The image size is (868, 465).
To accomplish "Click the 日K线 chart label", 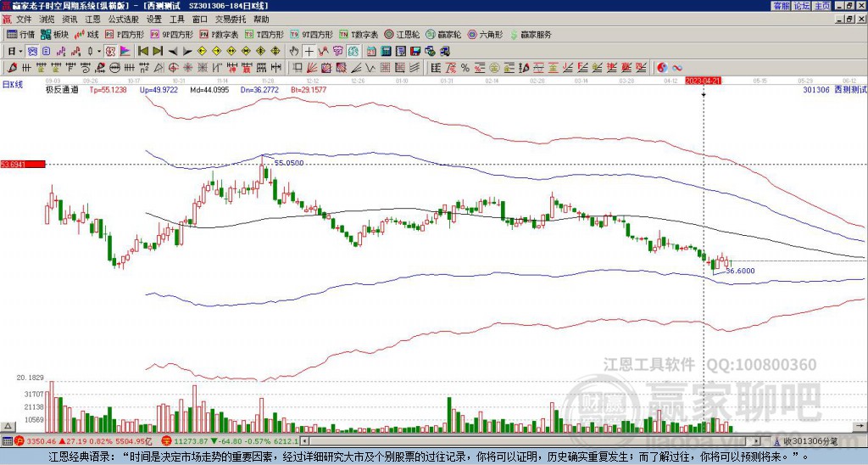I will (13, 86).
